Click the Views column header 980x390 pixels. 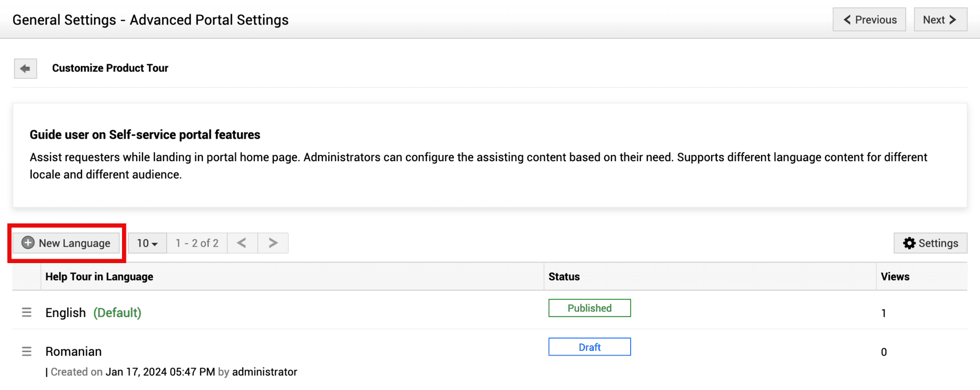click(895, 277)
